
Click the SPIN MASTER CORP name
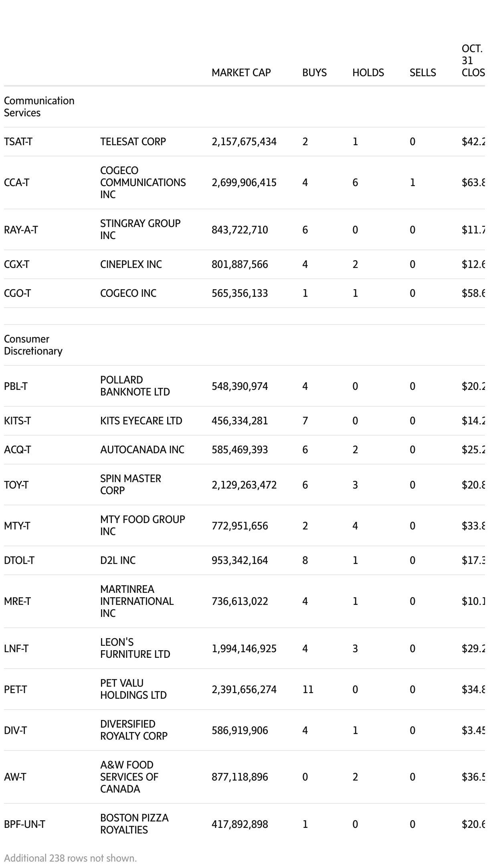coord(130,485)
